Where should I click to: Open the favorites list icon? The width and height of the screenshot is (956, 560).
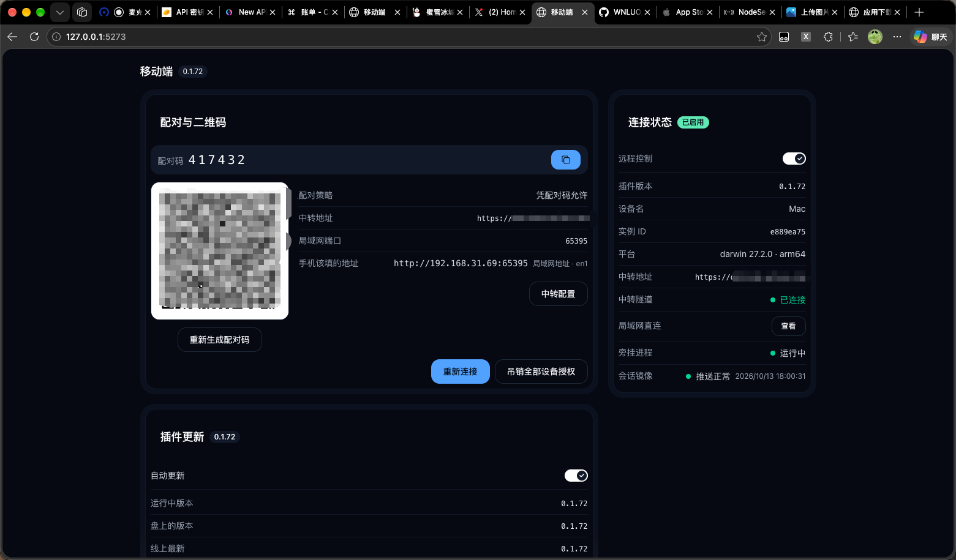[853, 37]
